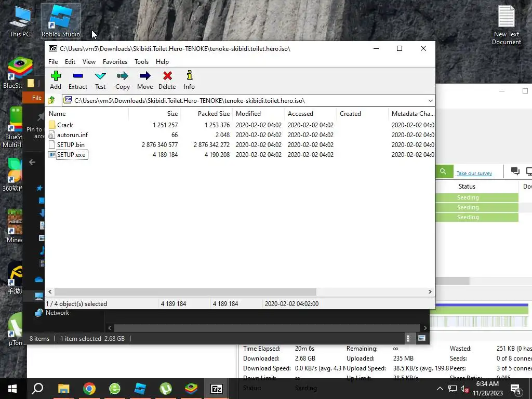The image size is (532, 399).
Task: Click the muted volume tray icon
Action: coord(464,389)
